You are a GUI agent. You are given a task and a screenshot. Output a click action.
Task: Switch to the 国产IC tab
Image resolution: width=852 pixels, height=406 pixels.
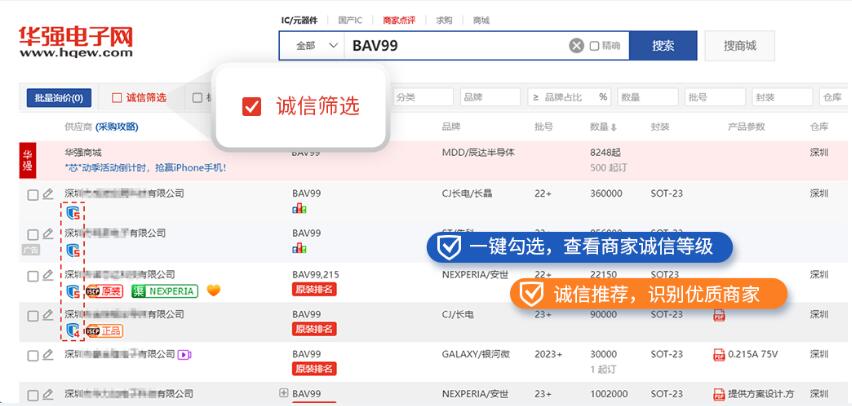pyautogui.click(x=350, y=20)
